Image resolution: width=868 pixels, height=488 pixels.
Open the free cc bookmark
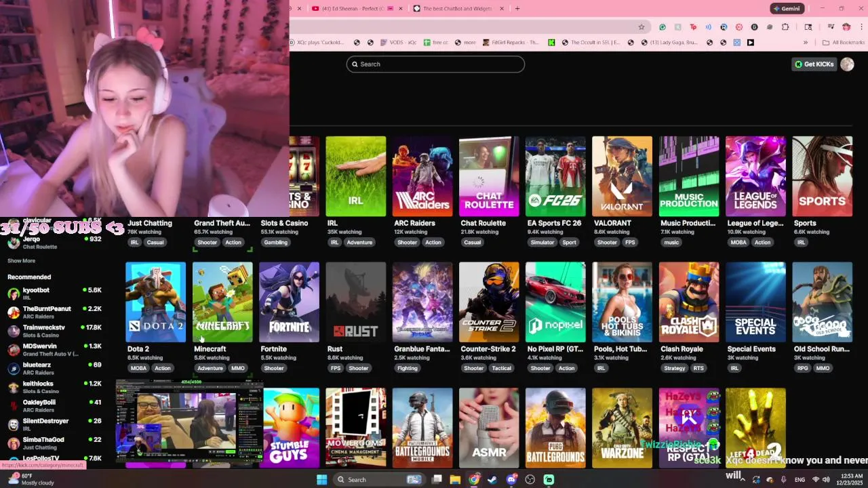(x=435, y=42)
